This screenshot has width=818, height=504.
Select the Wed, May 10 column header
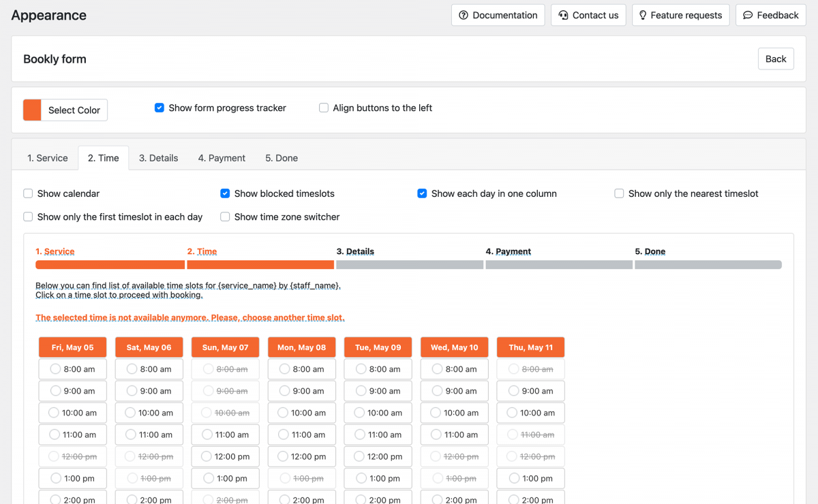[x=454, y=347]
